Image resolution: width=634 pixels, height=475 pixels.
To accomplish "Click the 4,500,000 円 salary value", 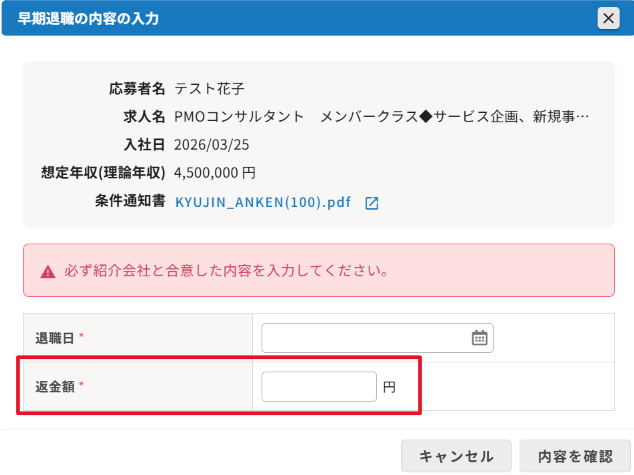I will (x=214, y=173).
